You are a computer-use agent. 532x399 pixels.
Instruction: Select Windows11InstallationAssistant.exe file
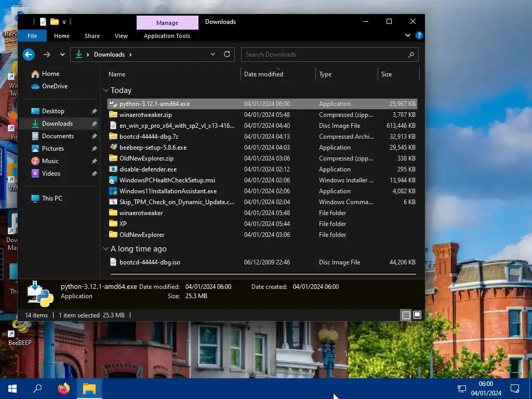click(x=262, y=191)
